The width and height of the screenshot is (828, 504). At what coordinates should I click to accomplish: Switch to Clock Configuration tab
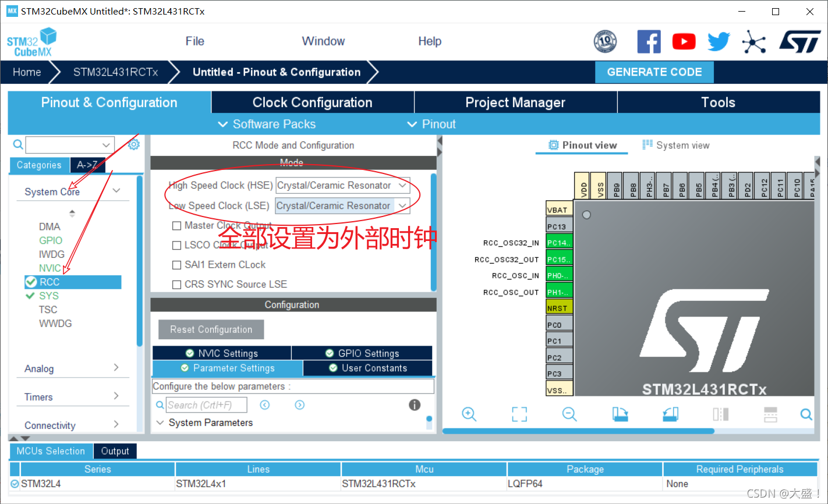pos(313,102)
